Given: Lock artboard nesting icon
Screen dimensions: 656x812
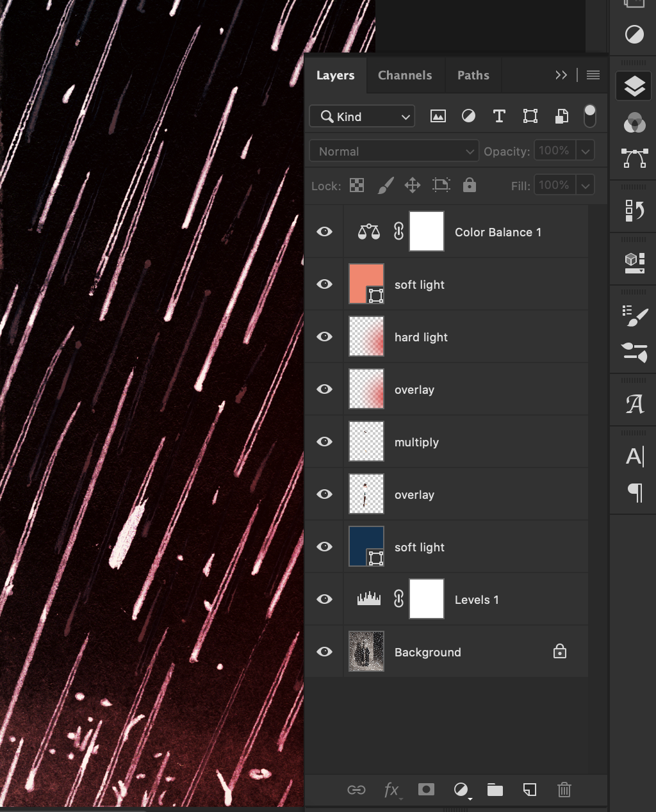Looking at the screenshot, I should pyautogui.click(x=441, y=185).
